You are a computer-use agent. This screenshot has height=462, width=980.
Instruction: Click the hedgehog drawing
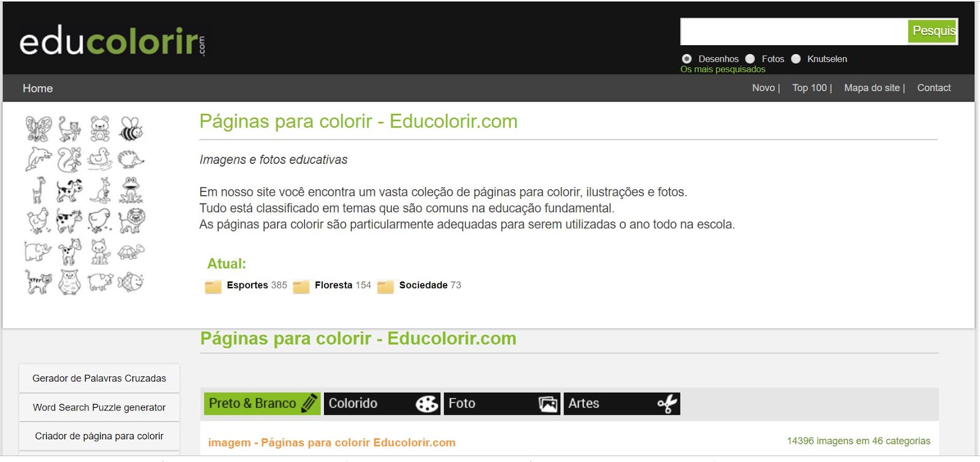click(131, 160)
